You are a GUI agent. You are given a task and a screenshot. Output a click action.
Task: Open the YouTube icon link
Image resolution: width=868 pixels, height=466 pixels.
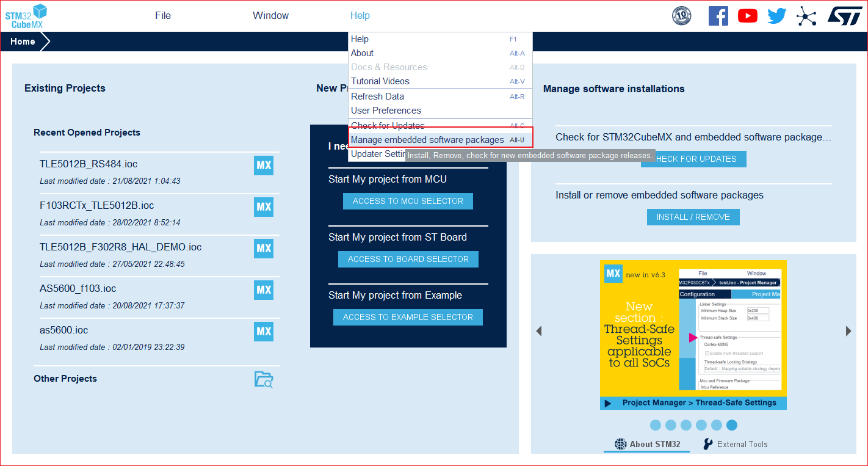[748, 16]
